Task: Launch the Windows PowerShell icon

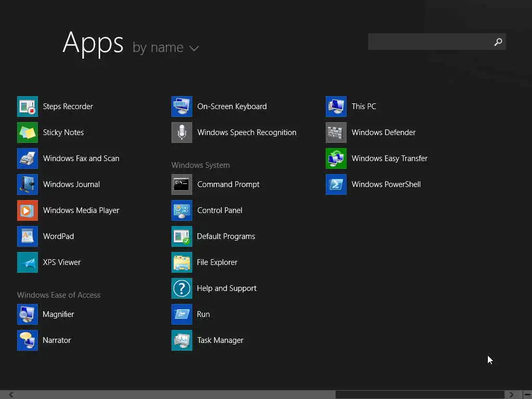Action: (336, 184)
